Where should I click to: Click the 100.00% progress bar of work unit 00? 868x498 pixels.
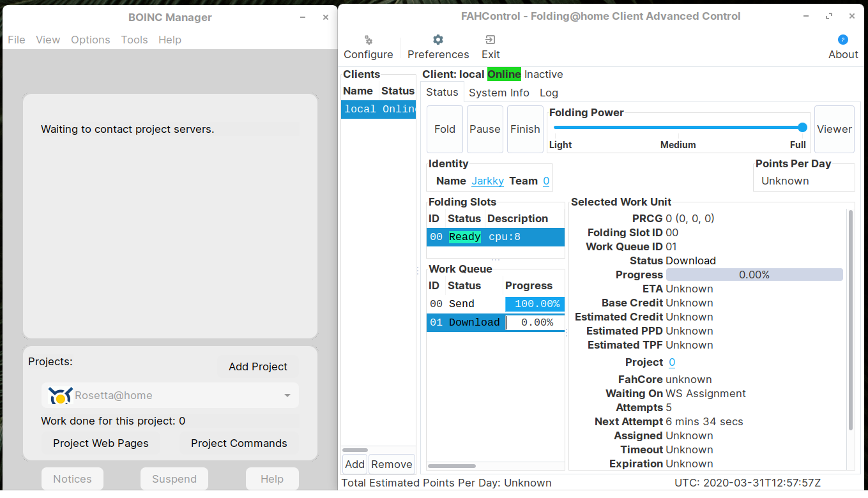[535, 304]
